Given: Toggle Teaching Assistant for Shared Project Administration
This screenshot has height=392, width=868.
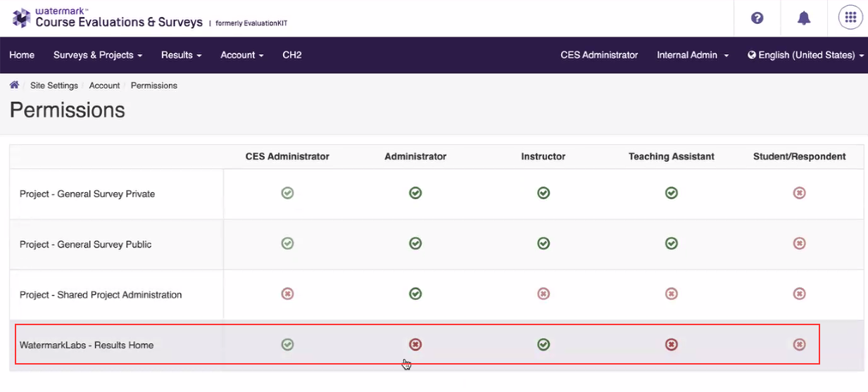Looking at the screenshot, I should [x=672, y=294].
